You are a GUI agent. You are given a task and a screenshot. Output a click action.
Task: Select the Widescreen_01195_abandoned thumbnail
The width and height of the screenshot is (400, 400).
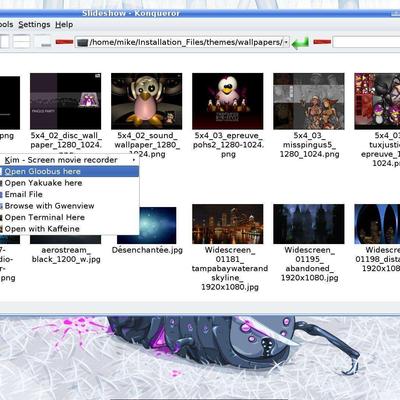309,224
